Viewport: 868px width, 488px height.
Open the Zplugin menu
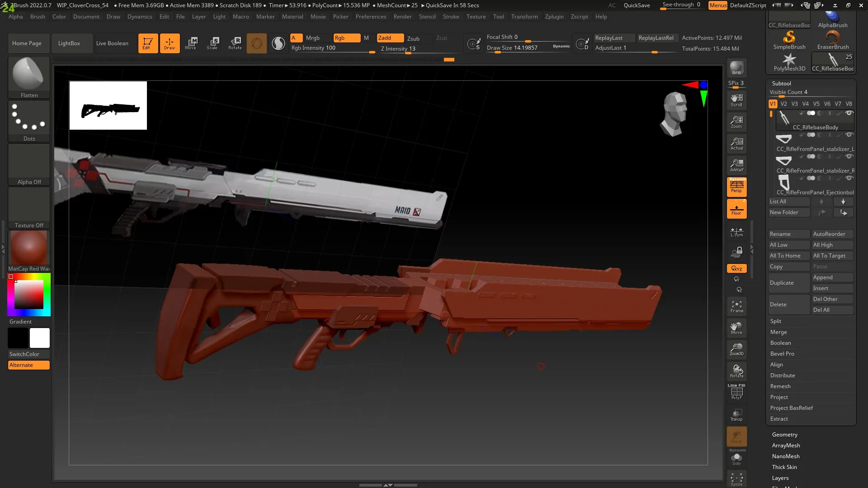coord(554,17)
